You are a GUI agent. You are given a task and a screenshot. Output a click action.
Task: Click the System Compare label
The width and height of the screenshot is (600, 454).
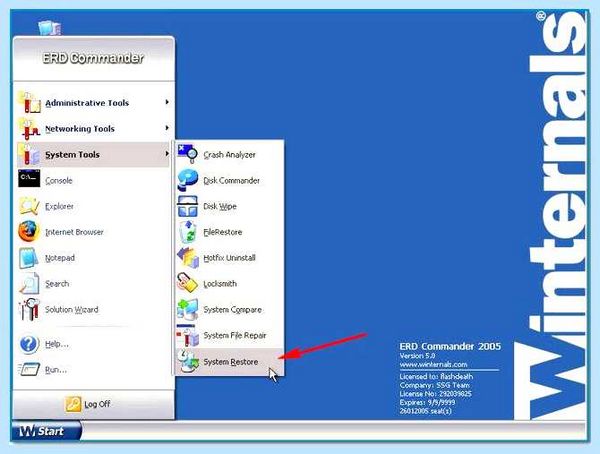pyautogui.click(x=232, y=310)
